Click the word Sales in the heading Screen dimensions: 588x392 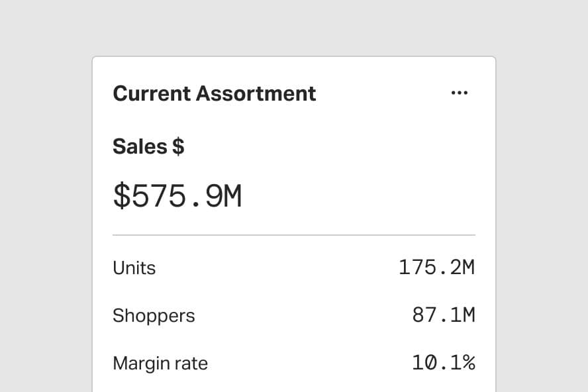click(x=140, y=146)
